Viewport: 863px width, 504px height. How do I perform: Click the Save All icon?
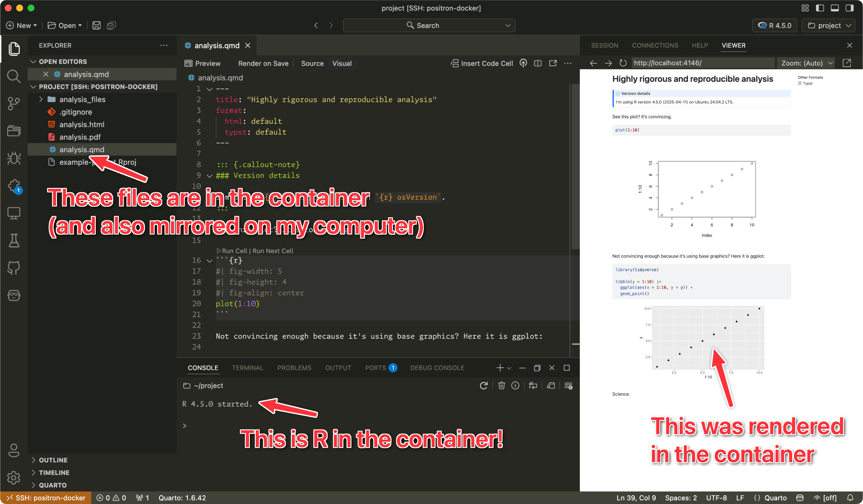click(111, 26)
